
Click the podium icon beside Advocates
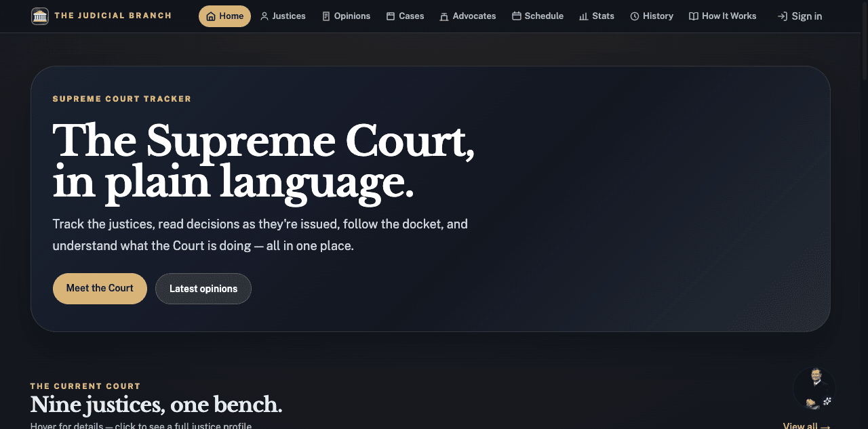coord(443,16)
